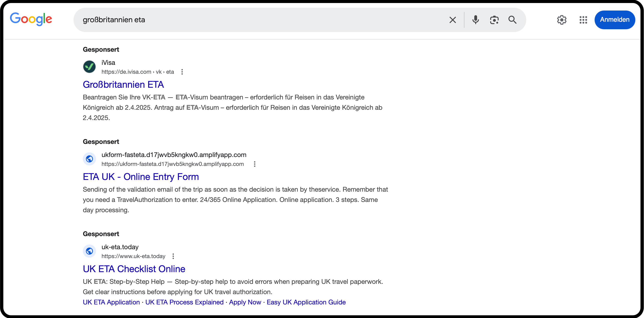Screen dimensions: 644x318
Task: Open three-dot menu beside amplifyapp URL
Action: 254,164
